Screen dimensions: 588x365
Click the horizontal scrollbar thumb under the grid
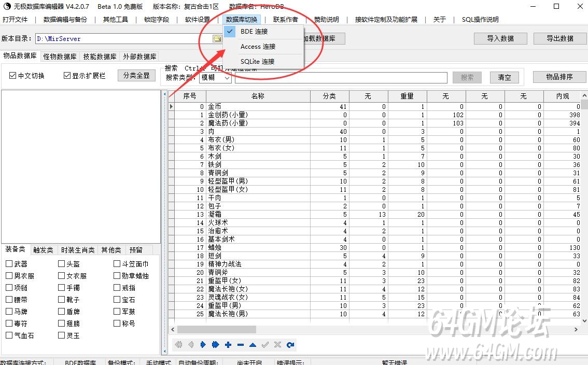click(216, 329)
